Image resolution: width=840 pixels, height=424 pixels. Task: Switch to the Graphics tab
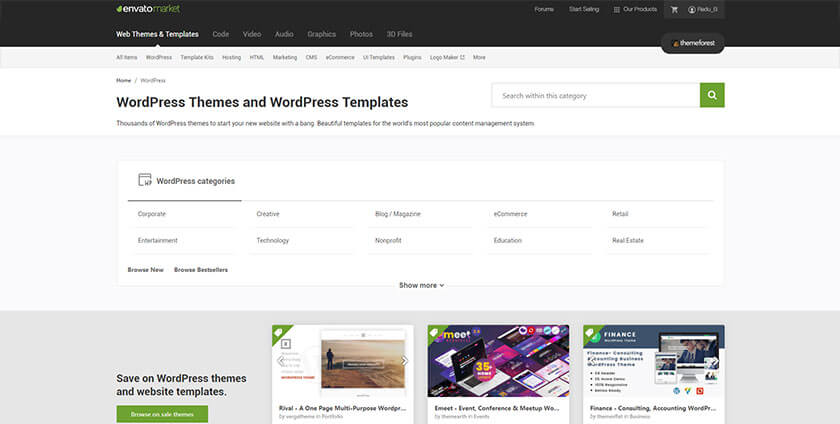321,34
